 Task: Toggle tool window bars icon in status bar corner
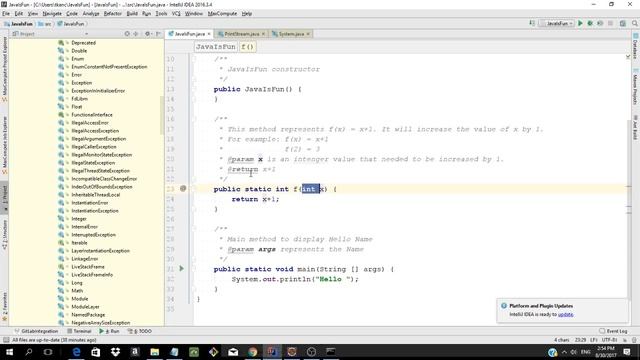(x=6, y=340)
